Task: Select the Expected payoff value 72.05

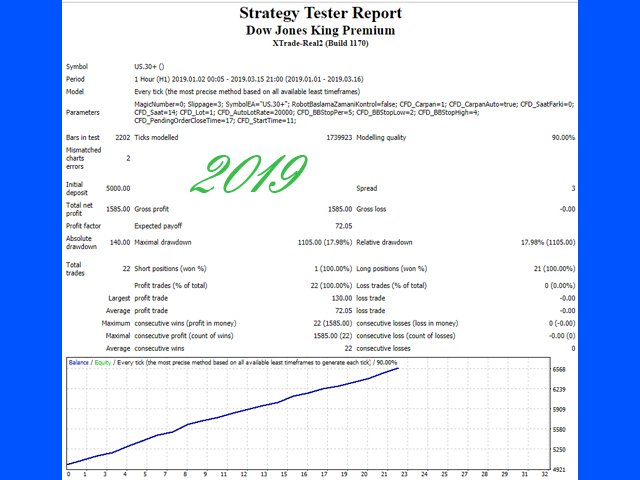Action: coord(343,226)
